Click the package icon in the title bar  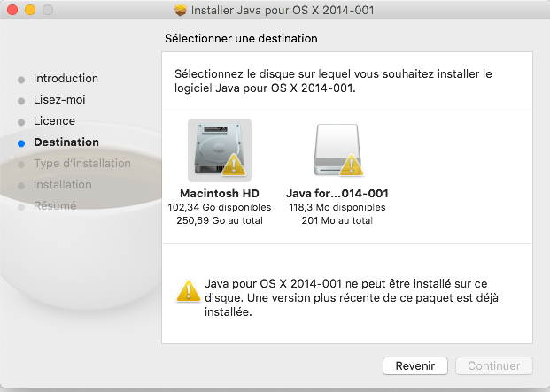pyautogui.click(x=181, y=10)
